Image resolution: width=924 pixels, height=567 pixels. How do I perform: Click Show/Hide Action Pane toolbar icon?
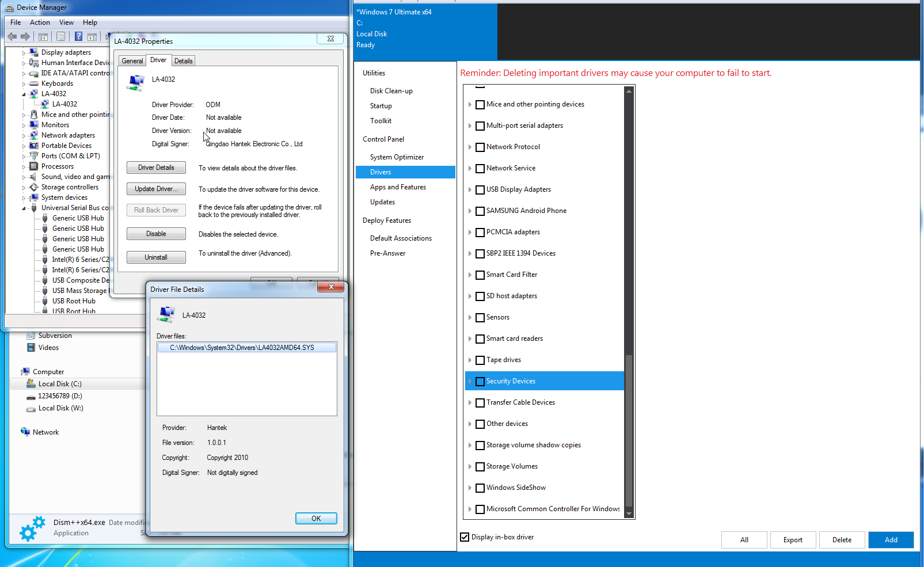click(92, 36)
